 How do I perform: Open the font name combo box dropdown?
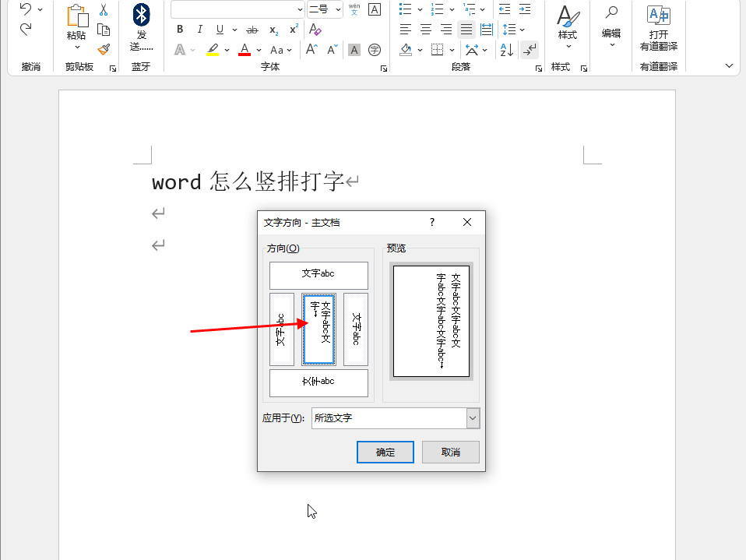(x=300, y=9)
